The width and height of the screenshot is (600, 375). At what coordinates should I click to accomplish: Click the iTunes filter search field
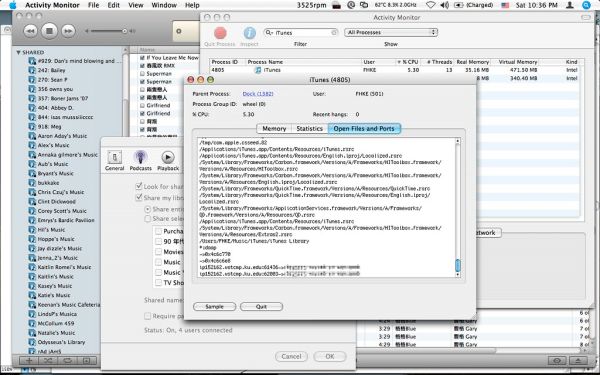point(301,33)
